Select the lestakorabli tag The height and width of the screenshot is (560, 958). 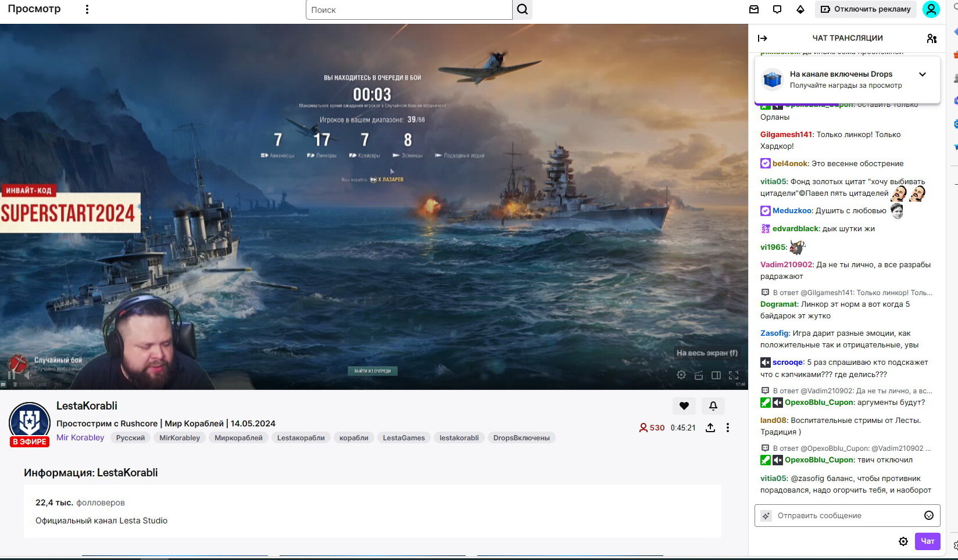(459, 438)
